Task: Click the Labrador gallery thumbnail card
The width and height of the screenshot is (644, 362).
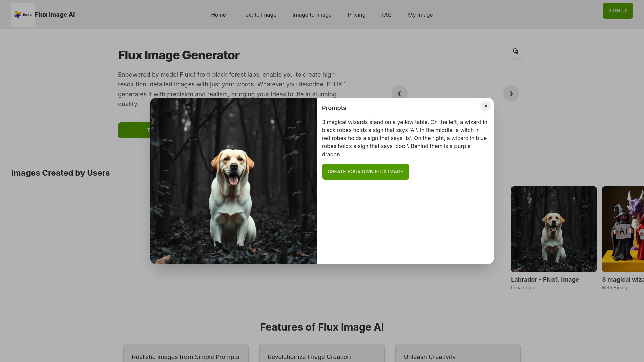Action: coord(554,238)
